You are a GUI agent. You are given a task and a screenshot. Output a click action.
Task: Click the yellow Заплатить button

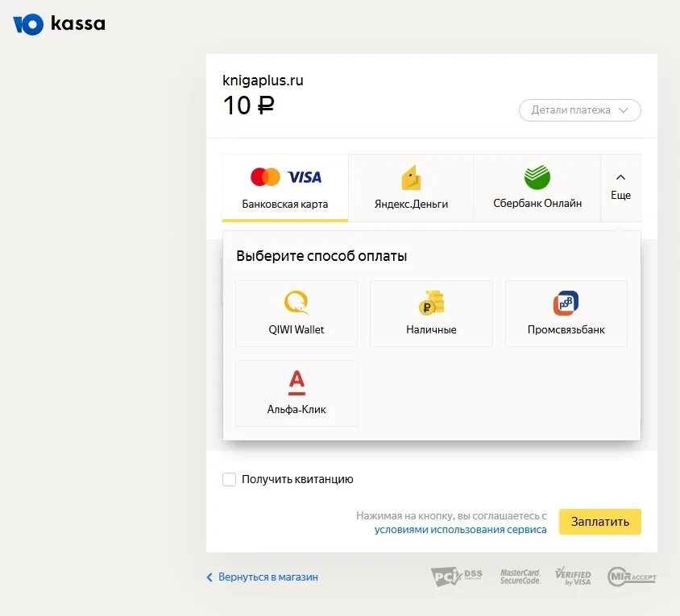(x=599, y=522)
